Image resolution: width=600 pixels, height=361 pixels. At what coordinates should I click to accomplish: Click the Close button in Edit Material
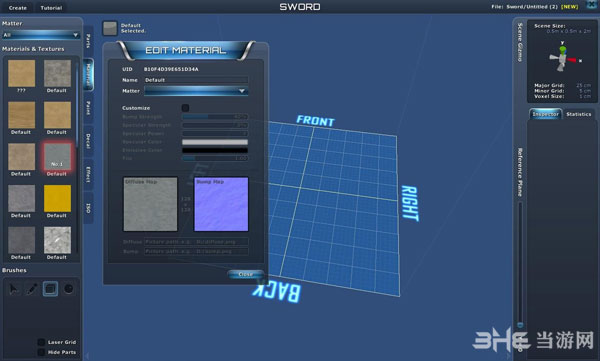point(246,274)
